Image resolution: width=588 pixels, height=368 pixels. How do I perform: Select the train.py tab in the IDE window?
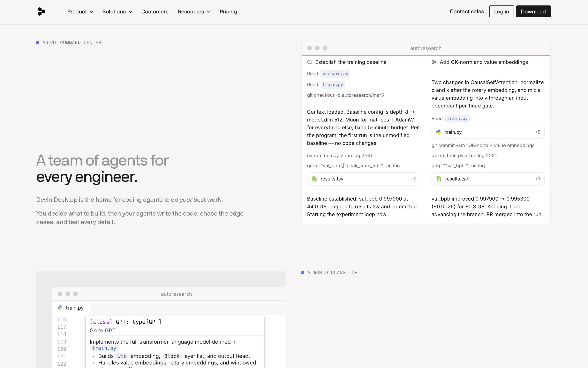click(71, 308)
